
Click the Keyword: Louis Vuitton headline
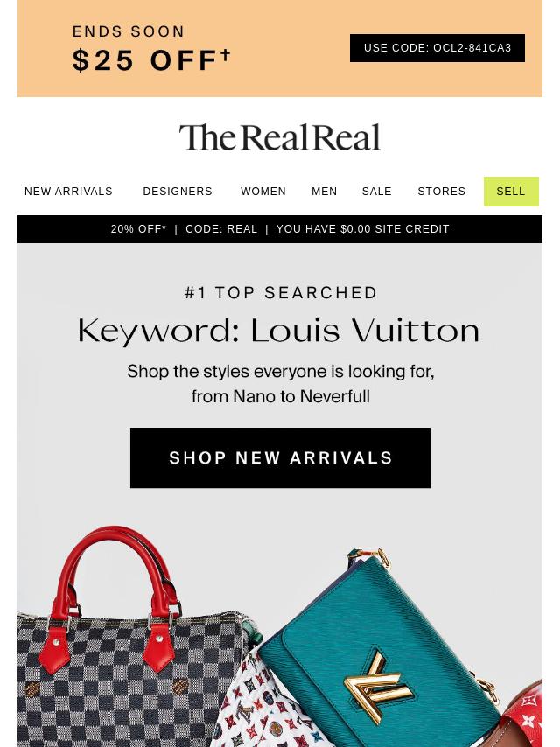279,331
